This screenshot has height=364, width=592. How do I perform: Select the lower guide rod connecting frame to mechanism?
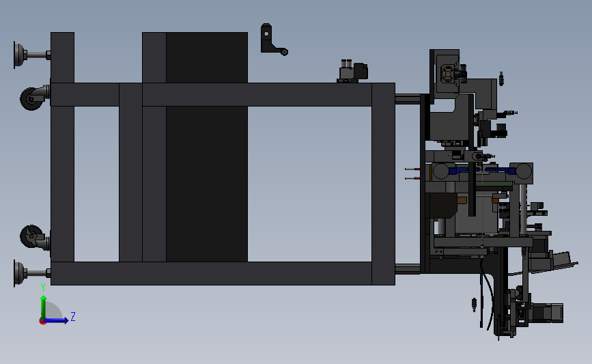point(408,269)
